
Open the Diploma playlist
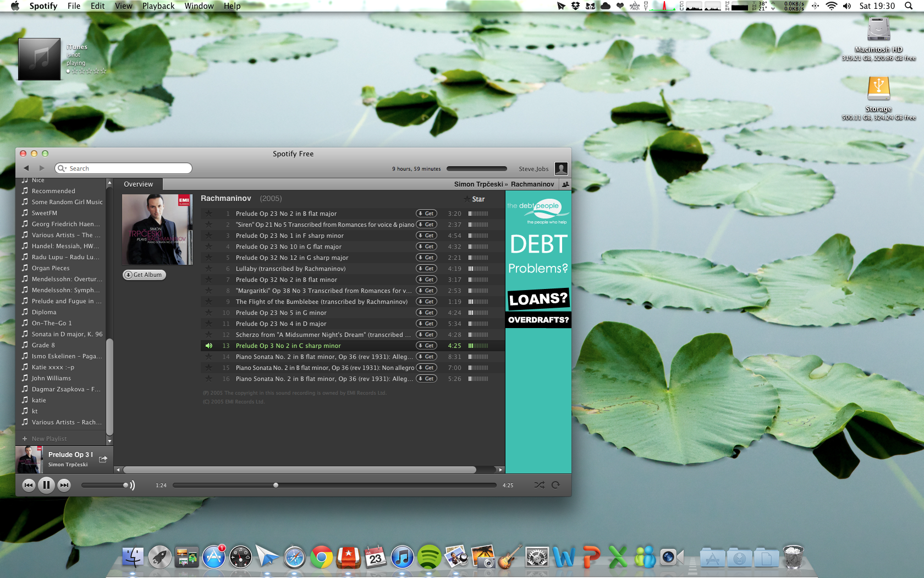[x=44, y=312]
